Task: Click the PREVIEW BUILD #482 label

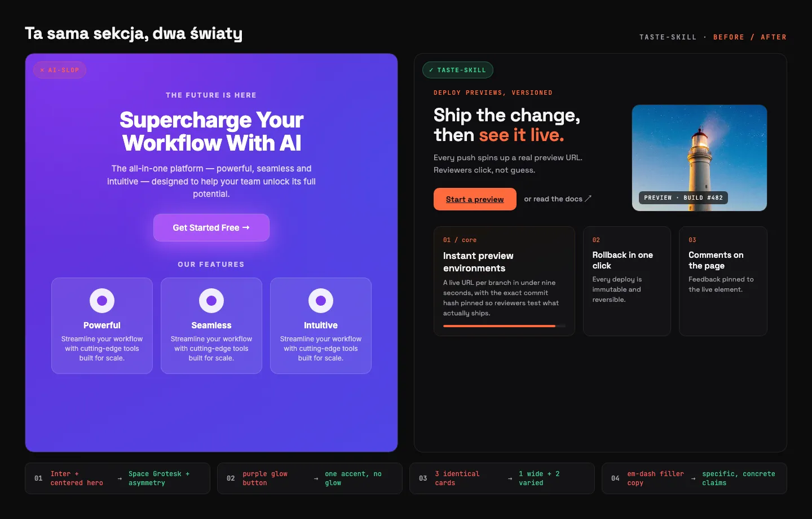Action: coord(683,197)
